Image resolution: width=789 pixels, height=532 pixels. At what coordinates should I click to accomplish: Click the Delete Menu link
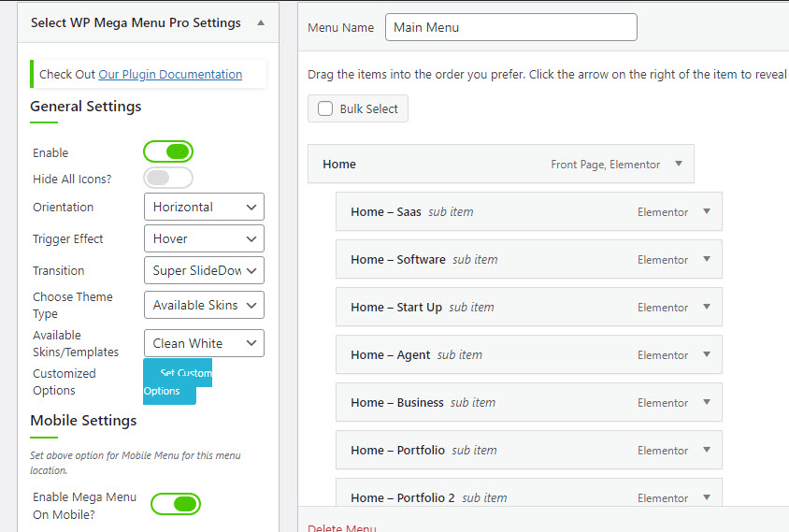tap(341, 528)
